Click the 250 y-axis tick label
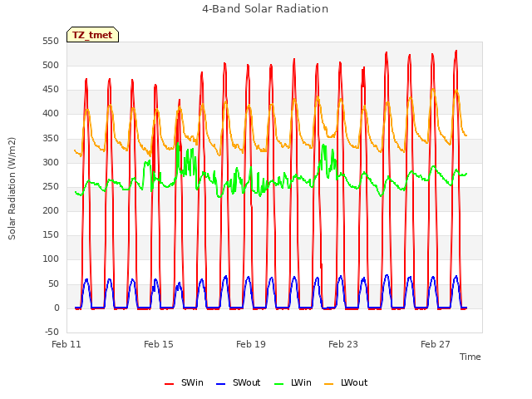This screenshot has height=399, width=532. click(x=51, y=186)
